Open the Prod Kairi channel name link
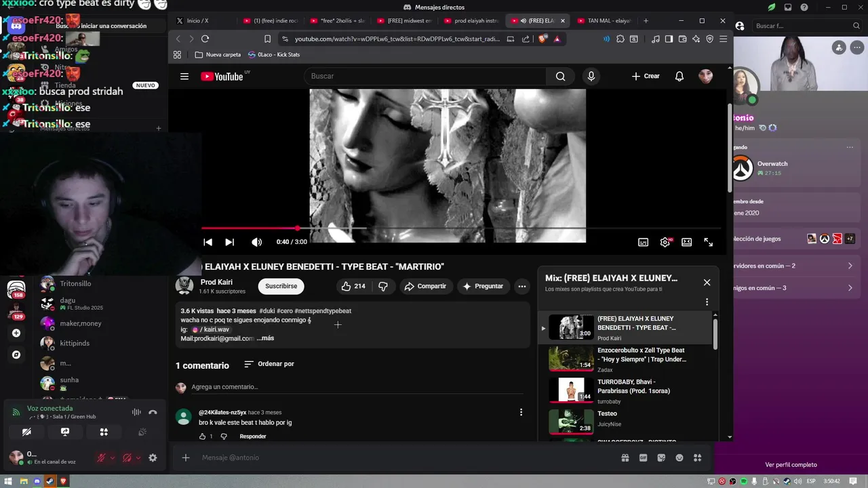The image size is (868, 488). pyautogui.click(x=216, y=282)
